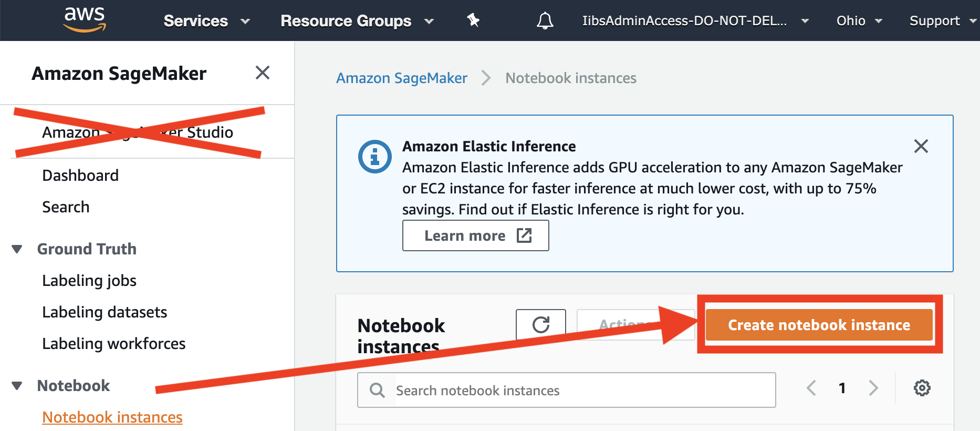Click Create notebook instance
The width and height of the screenshot is (980, 431).
[x=819, y=325]
